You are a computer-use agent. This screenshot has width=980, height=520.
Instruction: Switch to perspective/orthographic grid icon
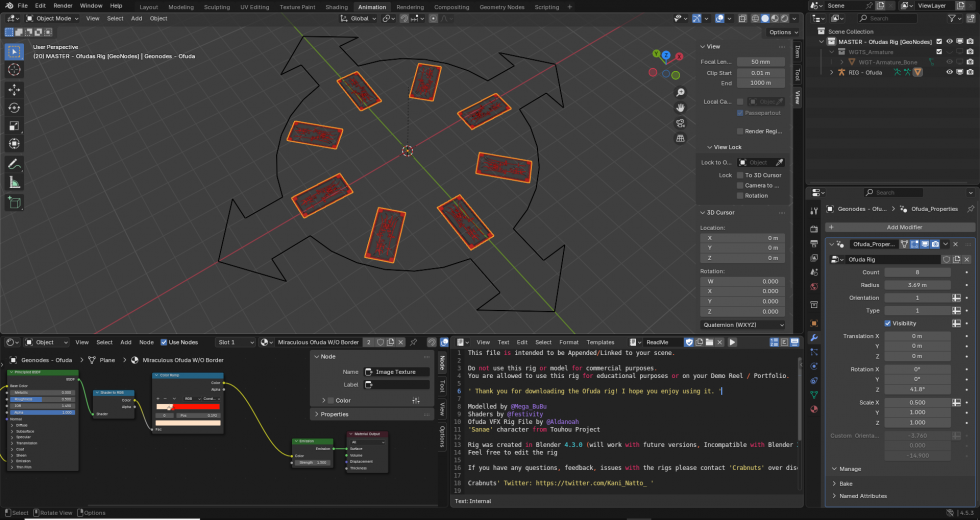(680, 137)
